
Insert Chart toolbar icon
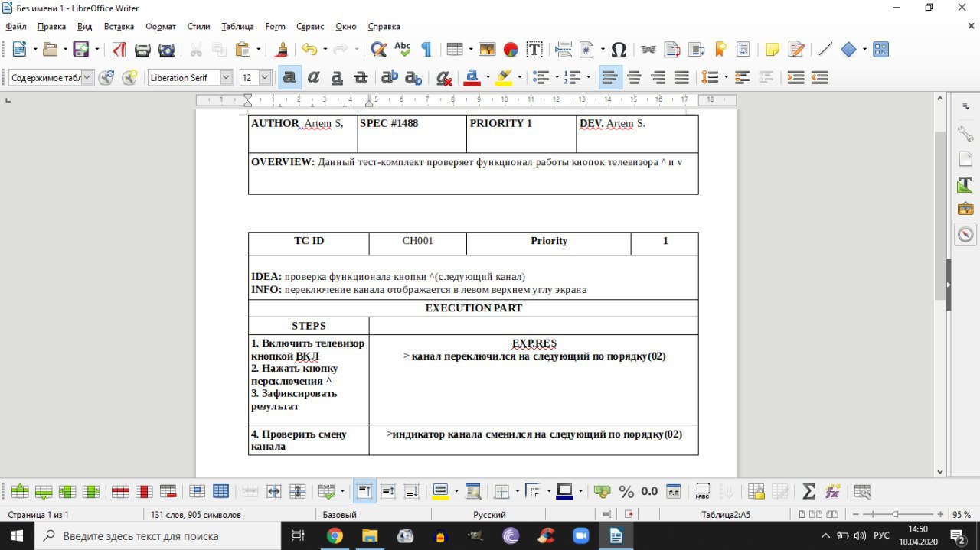[511, 50]
